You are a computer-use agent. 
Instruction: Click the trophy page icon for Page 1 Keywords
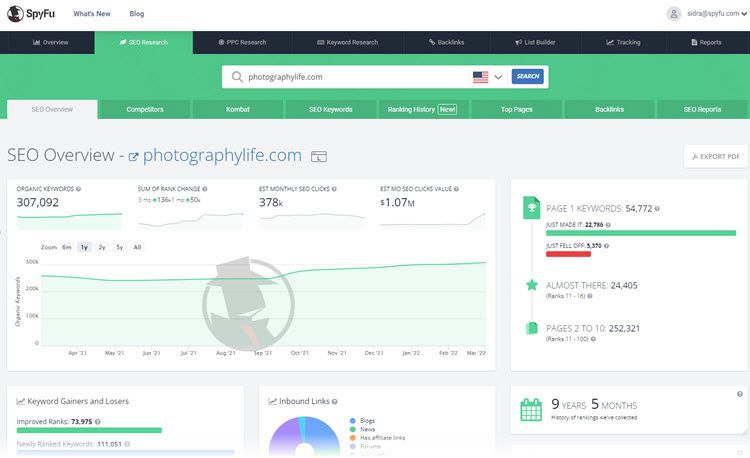click(531, 208)
